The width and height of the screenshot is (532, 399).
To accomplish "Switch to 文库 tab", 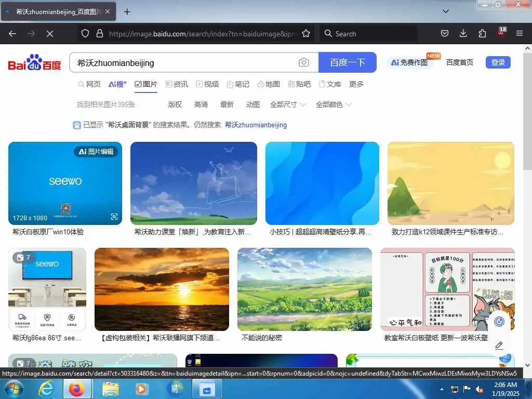I will [330, 84].
